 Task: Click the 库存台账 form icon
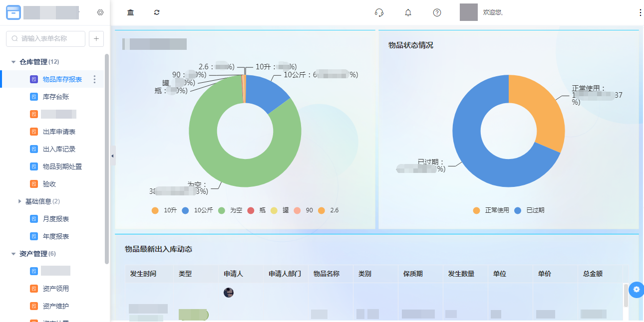tap(34, 97)
